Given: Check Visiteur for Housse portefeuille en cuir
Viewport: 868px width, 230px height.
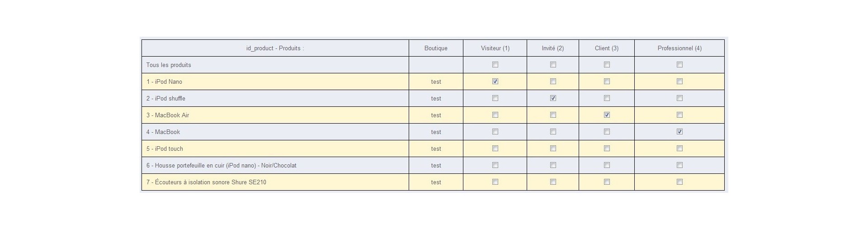Looking at the screenshot, I should pos(495,165).
